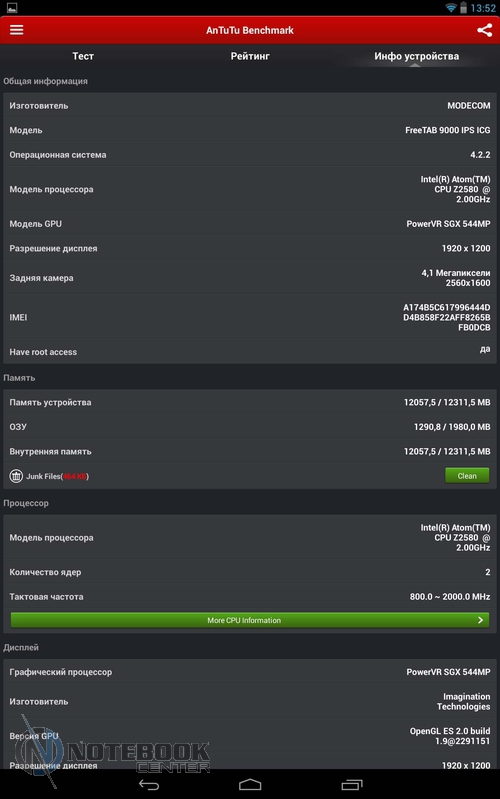Clean junk files with the Clean button
The height and width of the screenshot is (799, 500).
click(467, 475)
